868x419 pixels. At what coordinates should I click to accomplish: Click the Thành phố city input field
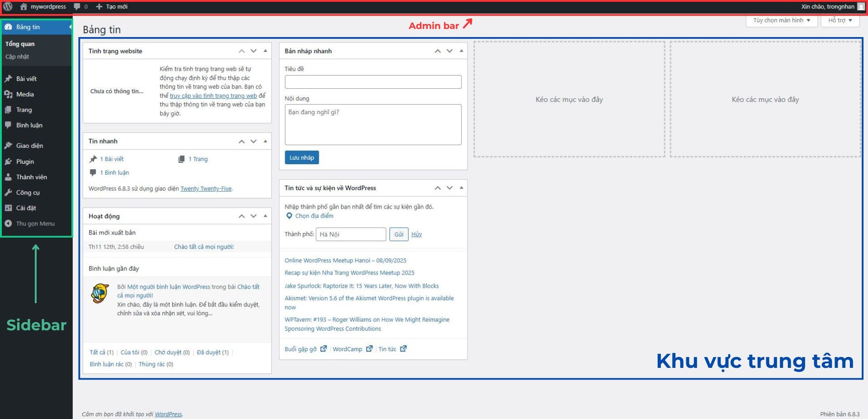coord(351,234)
